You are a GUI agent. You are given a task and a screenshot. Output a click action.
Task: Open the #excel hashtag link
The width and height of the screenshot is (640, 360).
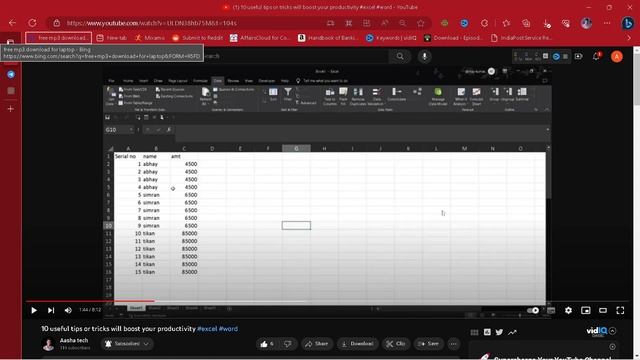(207, 329)
